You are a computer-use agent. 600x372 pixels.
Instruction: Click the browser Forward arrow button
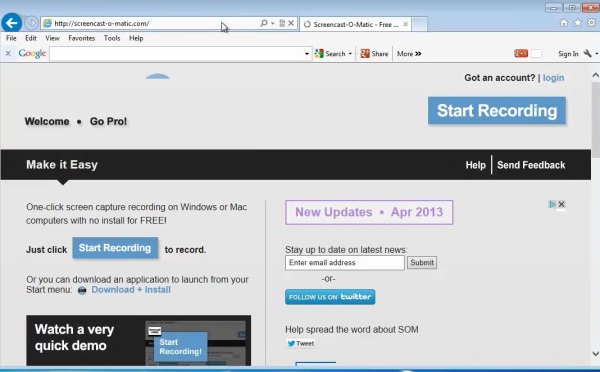point(31,23)
